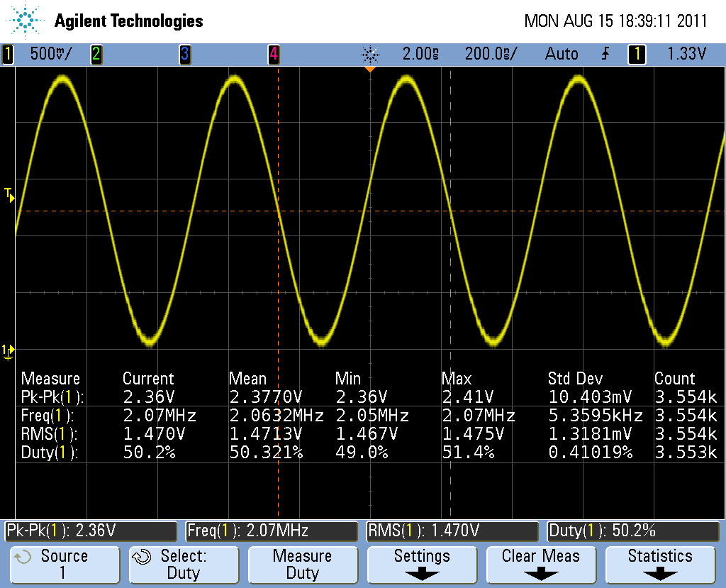Click the Freq(1): 2.07MHz readout
The image size is (726, 588).
coord(272,531)
